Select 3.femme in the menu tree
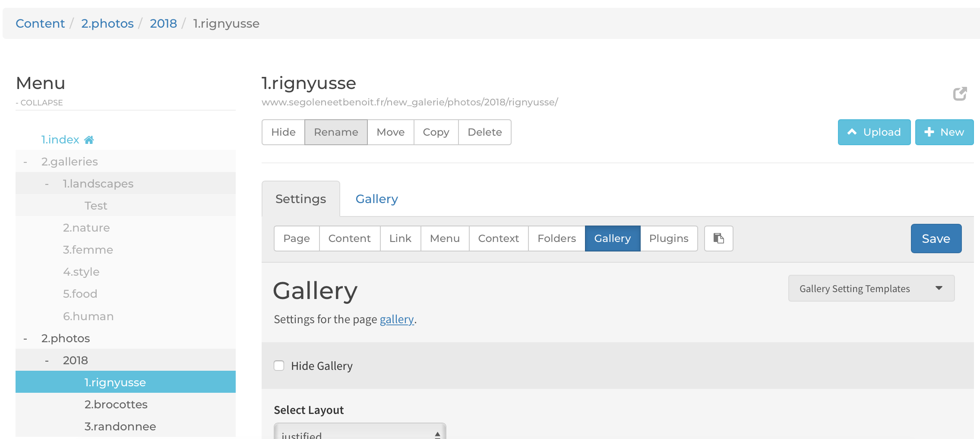 [88, 250]
